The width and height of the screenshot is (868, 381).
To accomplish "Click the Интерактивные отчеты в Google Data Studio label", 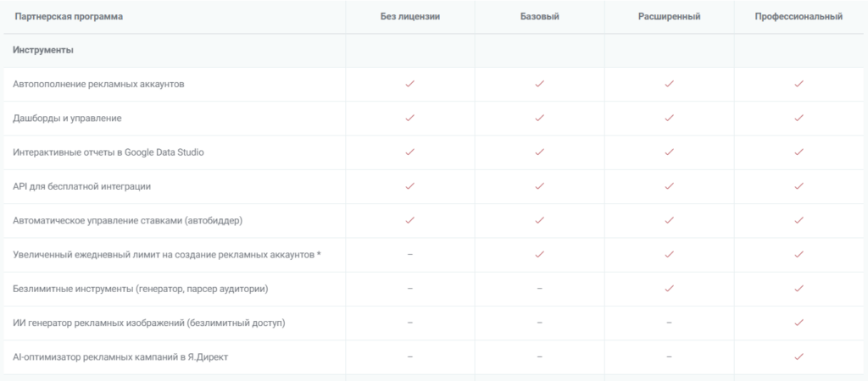I will [108, 152].
